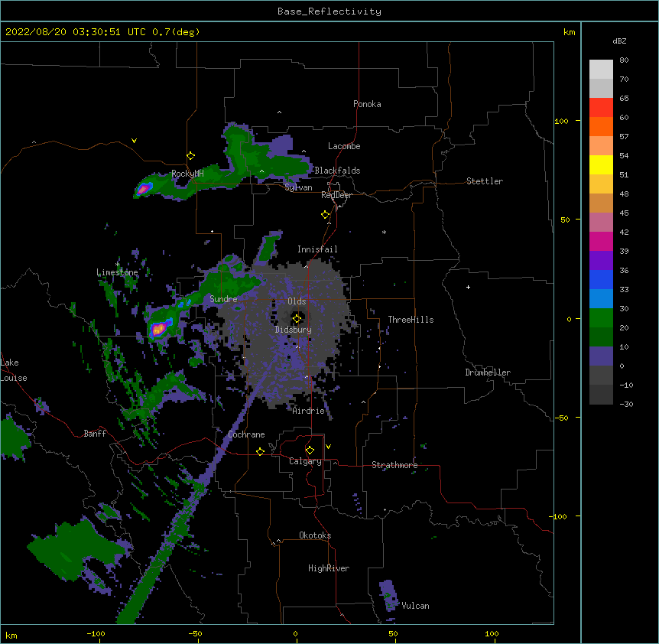
Task: Click the Lacombe city label
Action: point(344,146)
